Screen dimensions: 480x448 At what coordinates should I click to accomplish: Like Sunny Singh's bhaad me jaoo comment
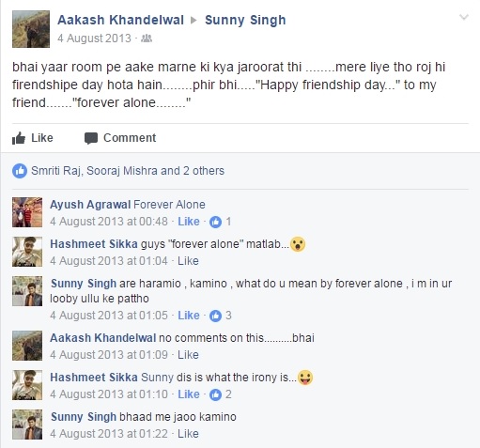188,434
